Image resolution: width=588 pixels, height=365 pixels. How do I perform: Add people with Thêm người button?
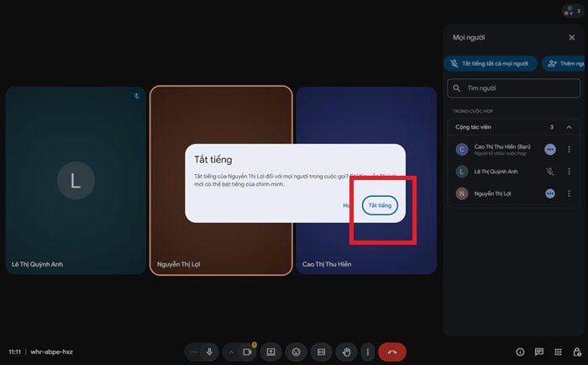click(564, 63)
